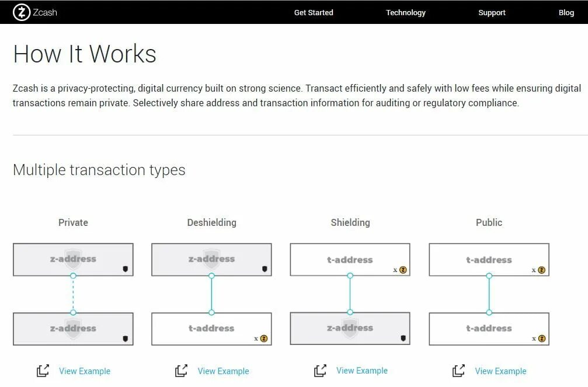588x387 pixels.
Task: Click t-address box in Deshielding diagram
Action: coord(211,329)
